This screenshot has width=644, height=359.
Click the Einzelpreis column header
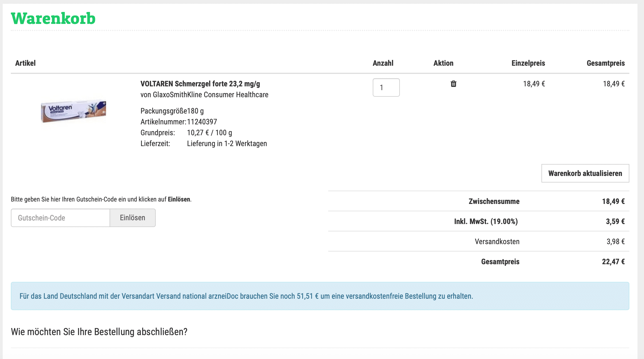pos(528,63)
